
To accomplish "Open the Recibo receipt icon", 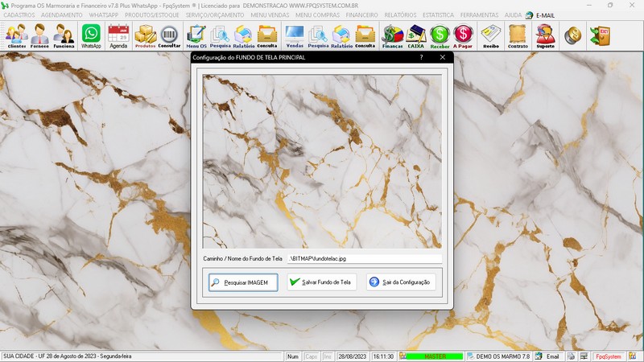I will pyautogui.click(x=491, y=36).
